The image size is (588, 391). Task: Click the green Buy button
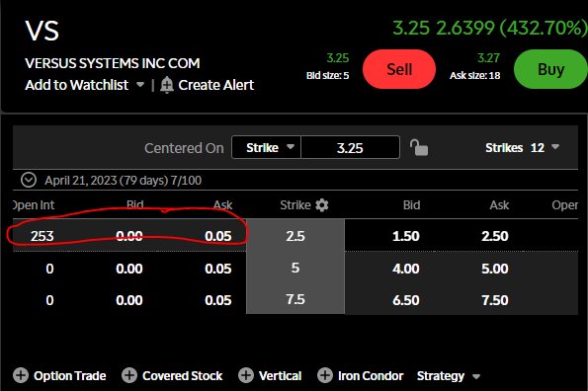(x=550, y=69)
